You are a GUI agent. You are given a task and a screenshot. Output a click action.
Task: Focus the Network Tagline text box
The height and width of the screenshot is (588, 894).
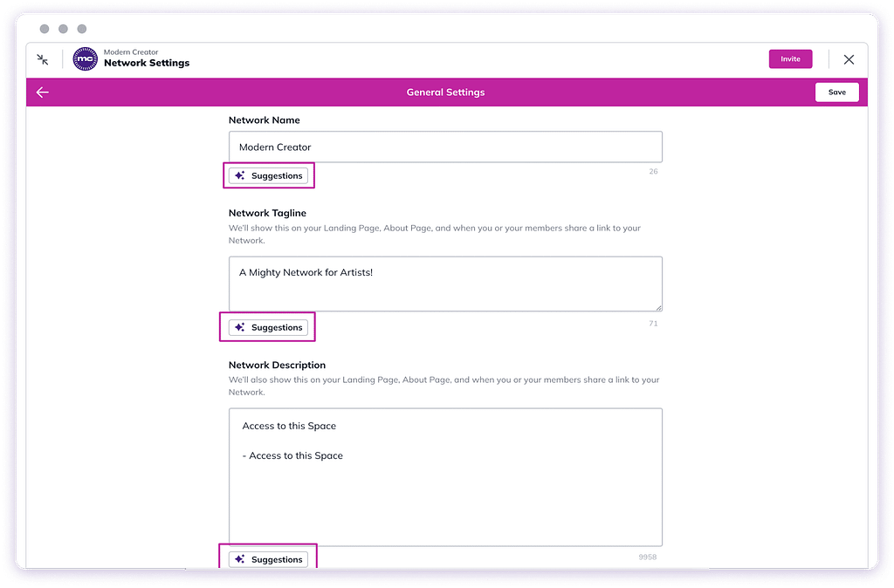(x=445, y=284)
